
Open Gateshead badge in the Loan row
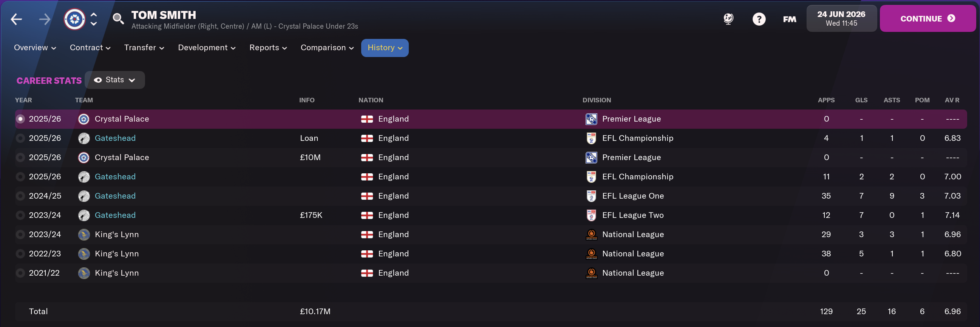click(84, 139)
